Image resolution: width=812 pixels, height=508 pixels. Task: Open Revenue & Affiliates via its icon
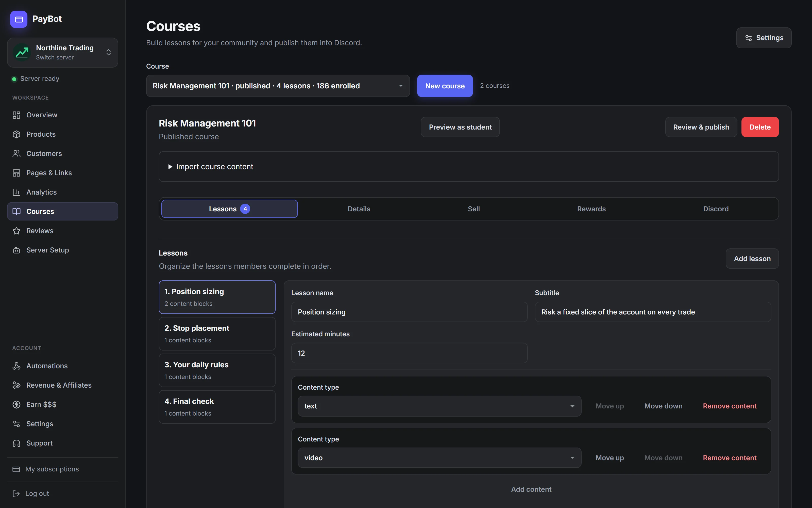pyautogui.click(x=16, y=385)
